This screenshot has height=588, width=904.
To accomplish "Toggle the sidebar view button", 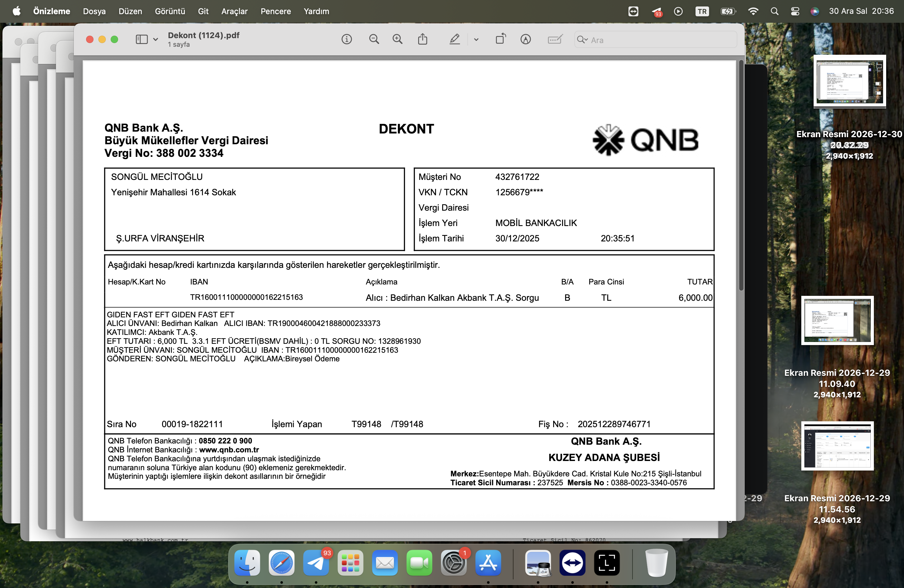I will pyautogui.click(x=141, y=39).
